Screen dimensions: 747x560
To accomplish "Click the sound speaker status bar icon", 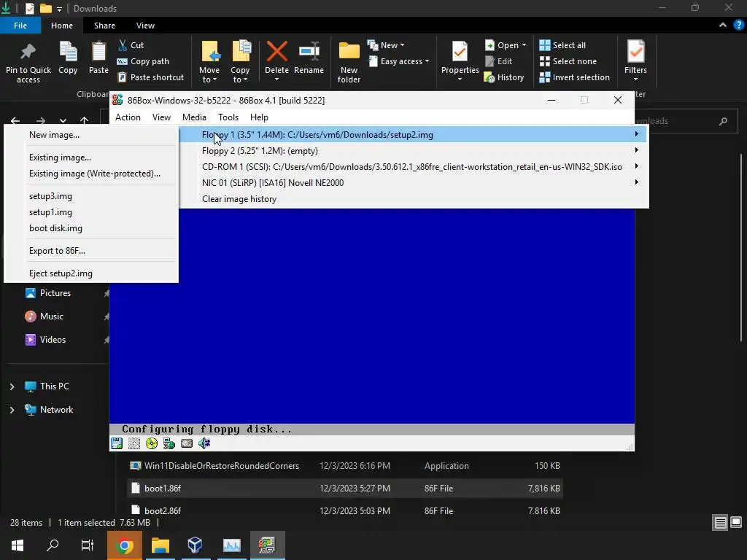I will 204,443.
